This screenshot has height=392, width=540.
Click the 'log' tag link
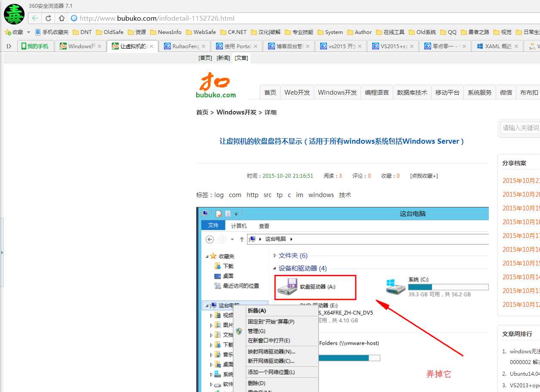[x=219, y=195]
